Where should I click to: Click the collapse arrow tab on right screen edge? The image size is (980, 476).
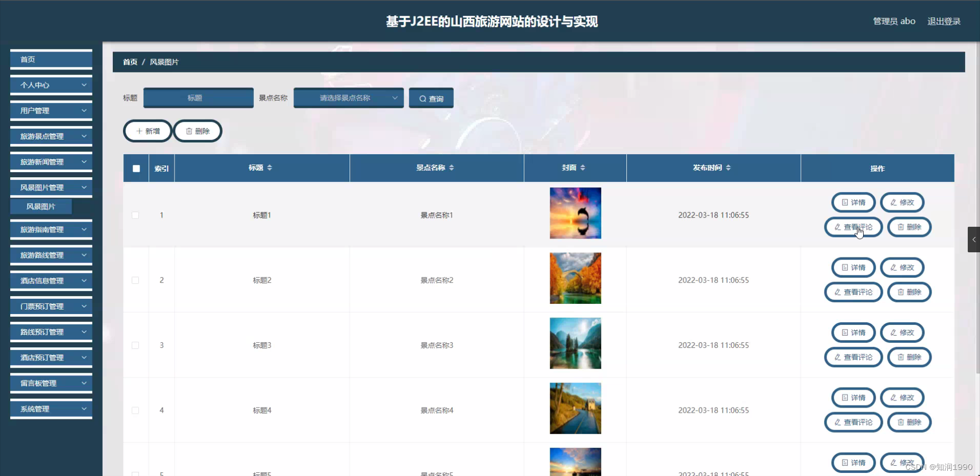pos(974,239)
